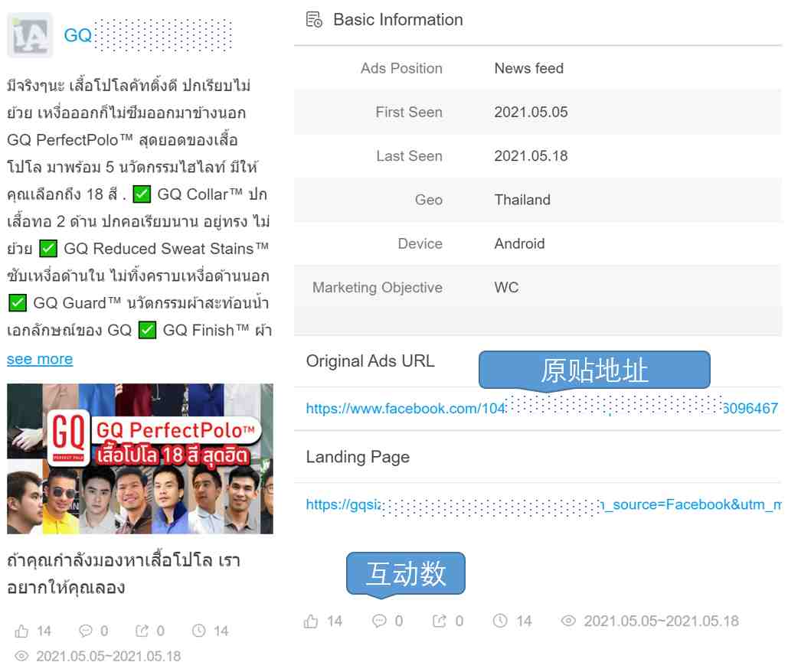Select "GQ PerfectPolo™" in the ad description

[70, 140]
